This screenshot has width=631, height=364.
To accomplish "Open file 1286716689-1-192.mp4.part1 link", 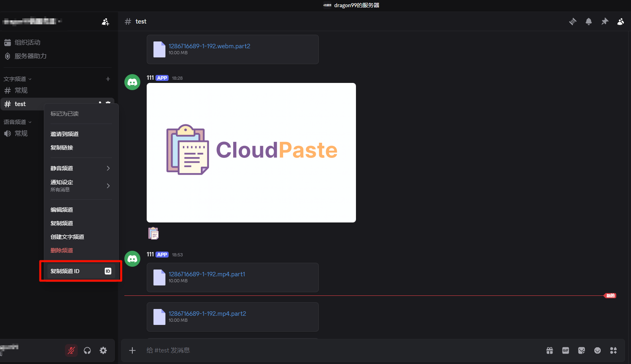I will (207, 274).
